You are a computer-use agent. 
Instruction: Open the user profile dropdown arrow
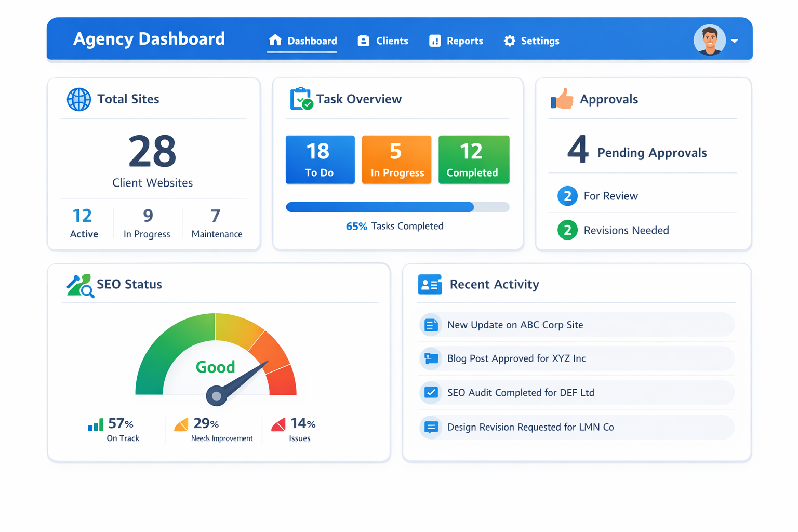click(x=734, y=41)
